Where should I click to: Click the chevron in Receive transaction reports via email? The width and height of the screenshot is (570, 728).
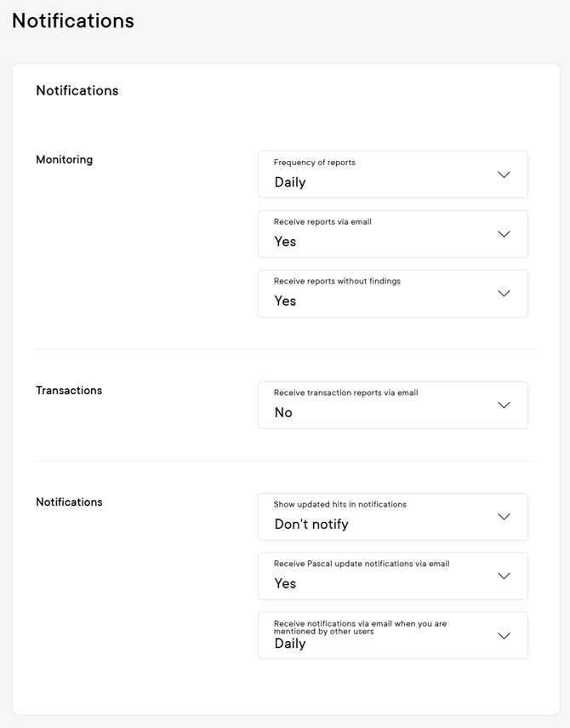504,405
